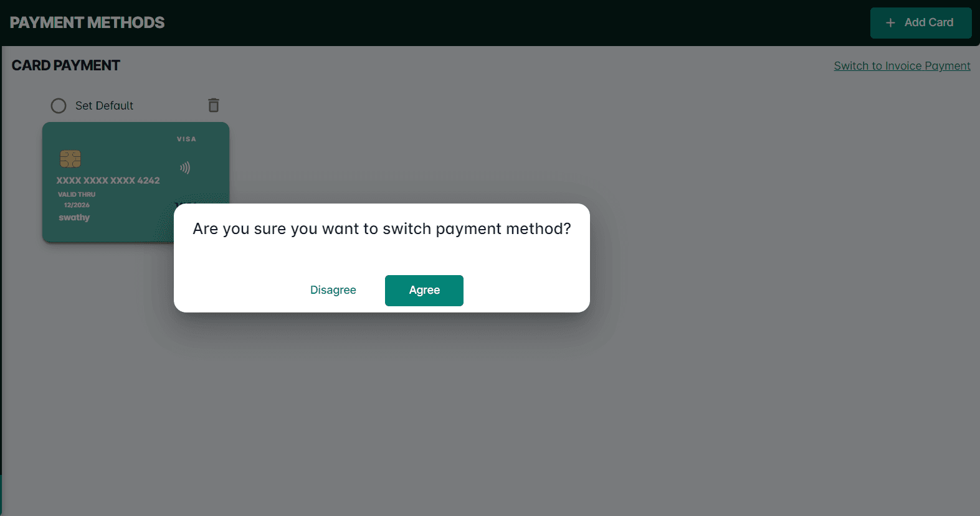Confirm by clicking the Agree button

pos(424,291)
